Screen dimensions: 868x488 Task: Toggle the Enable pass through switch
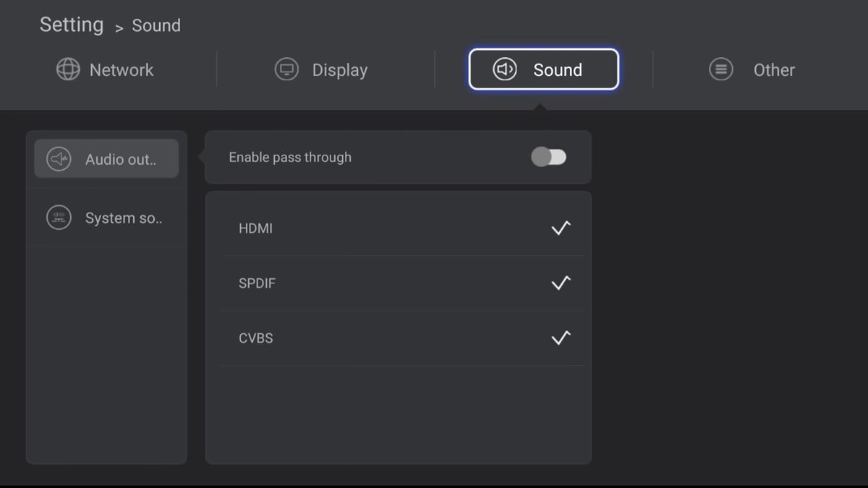[549, 157]
